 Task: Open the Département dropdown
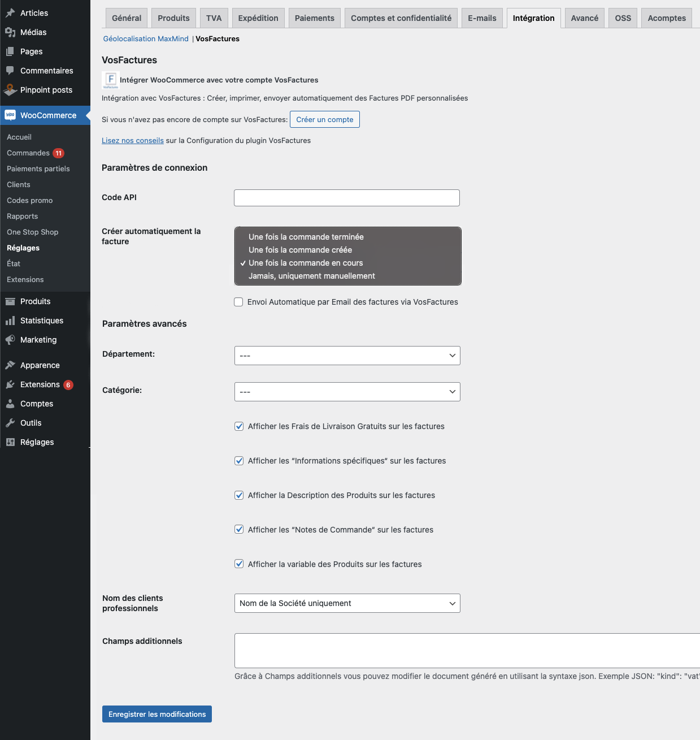pos(347,356)
